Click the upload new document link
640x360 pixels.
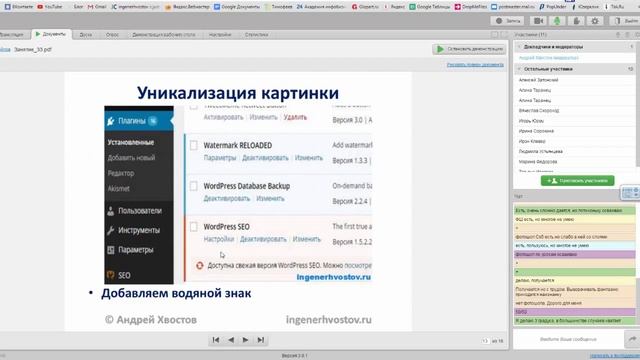pos(475,64)
